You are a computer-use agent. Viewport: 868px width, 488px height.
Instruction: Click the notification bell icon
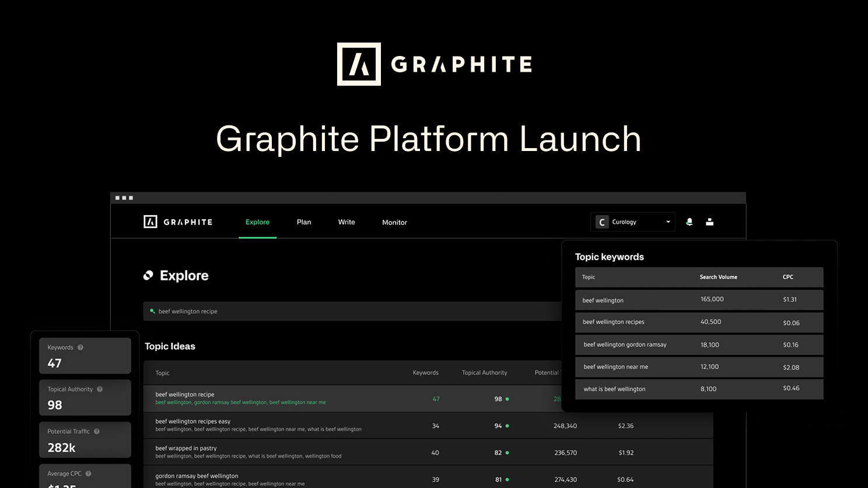[x=689, y=222]
